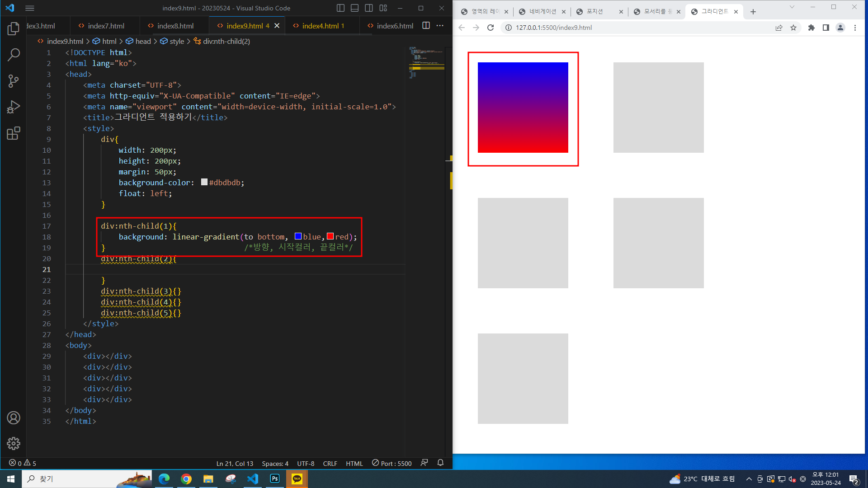The width and height of the screenshot is (868, 488).
Task: Open the Search view in sidebar
Action: pos(14,55)
